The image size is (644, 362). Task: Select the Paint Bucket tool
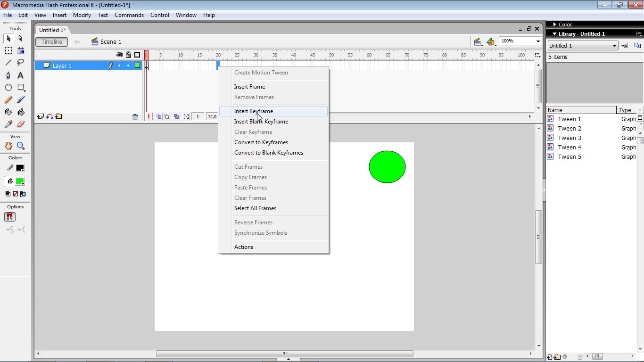pos(21,112)
